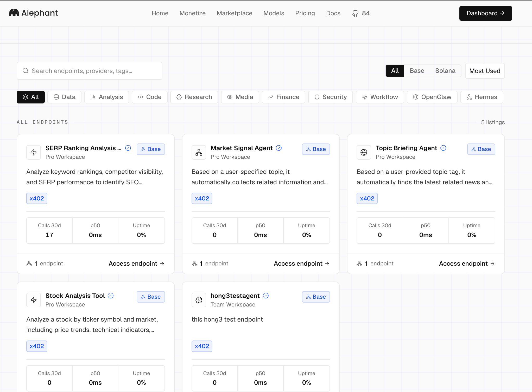Image resolution: width=532 pixels, height=392 pixels.
Task: Click the Alephant elephant logo icon
Action: tap(14, 13)
